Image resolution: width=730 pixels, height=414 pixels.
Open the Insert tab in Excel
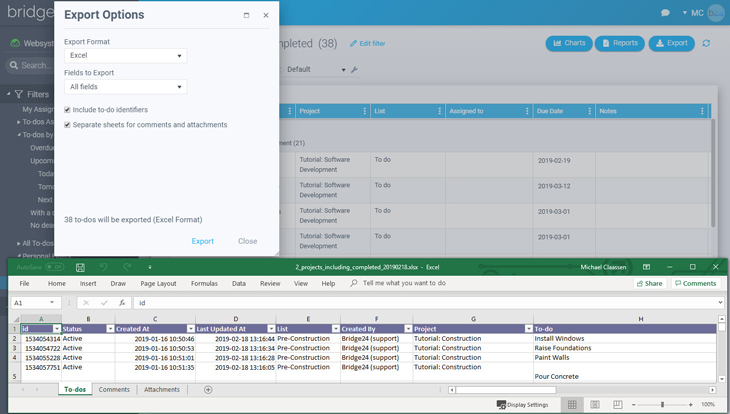[x=88, y=284]
